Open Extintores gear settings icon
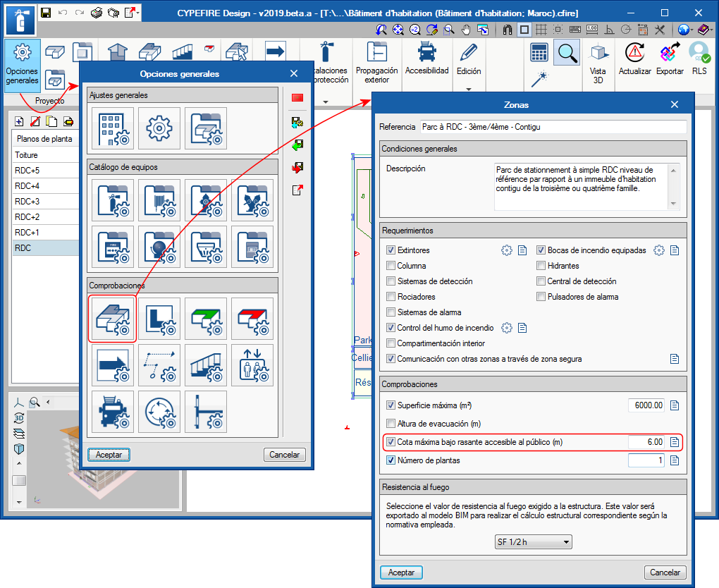719x588 pixels. coord(506,250)
